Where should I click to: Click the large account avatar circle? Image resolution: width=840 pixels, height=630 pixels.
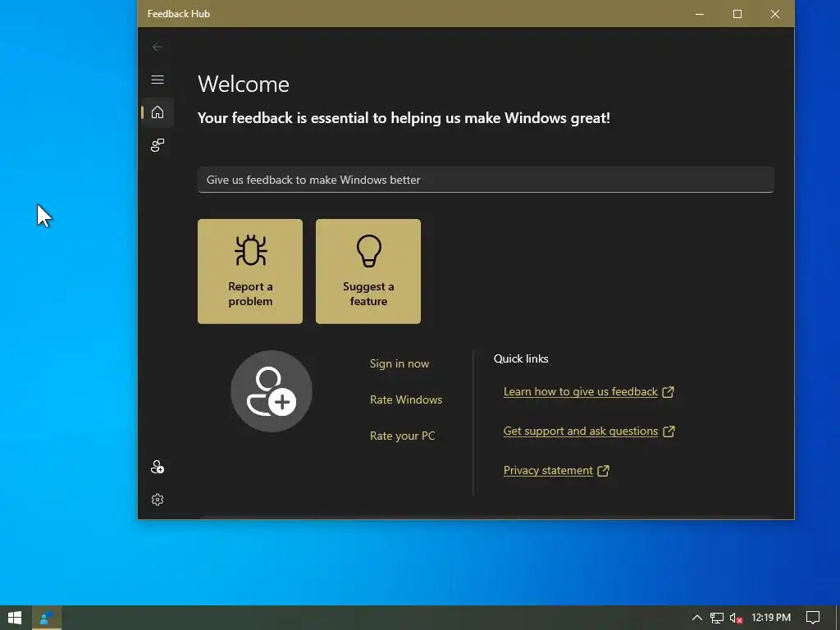(x=272, y=391)
